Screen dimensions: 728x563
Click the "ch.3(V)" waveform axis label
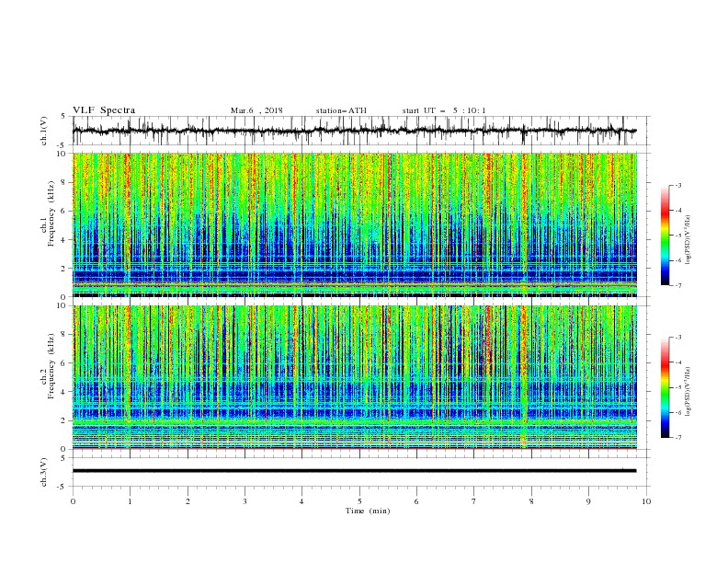click(x=44, y=472)
